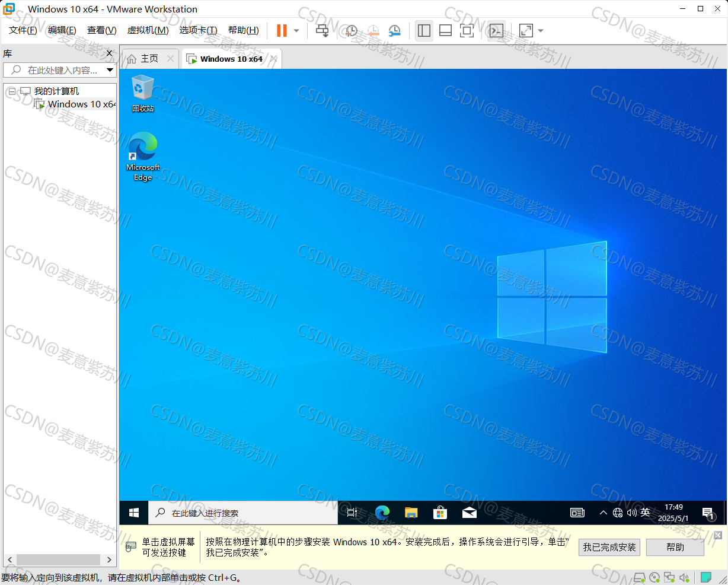
Task: Take a snapshot of this virtual machine
Action: tap(352, 31)
